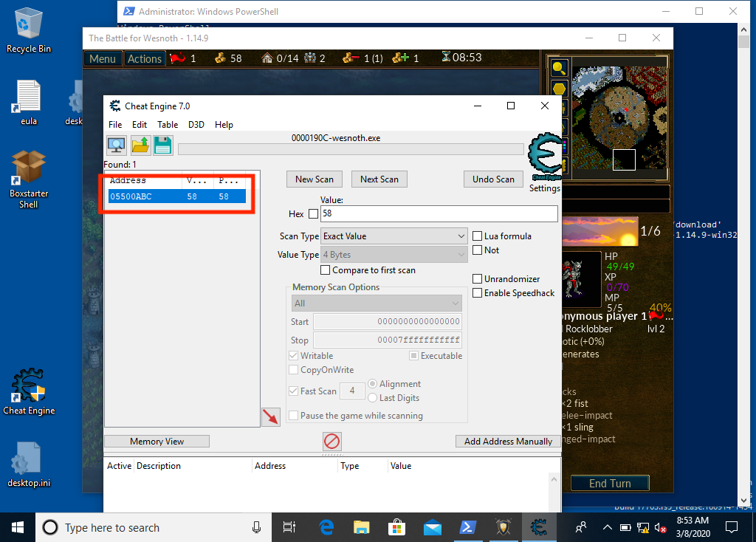Click the Wesnoth minimap

(619, 118)
